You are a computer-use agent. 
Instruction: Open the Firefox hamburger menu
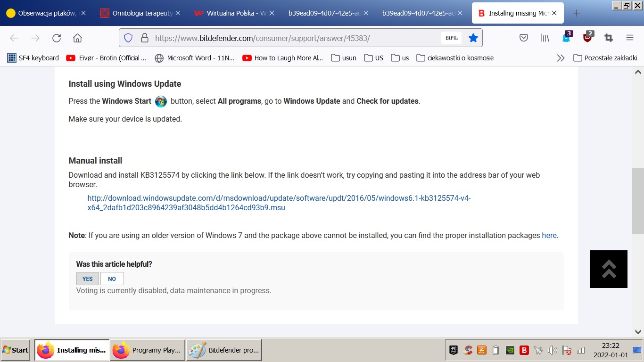[629, 38]
